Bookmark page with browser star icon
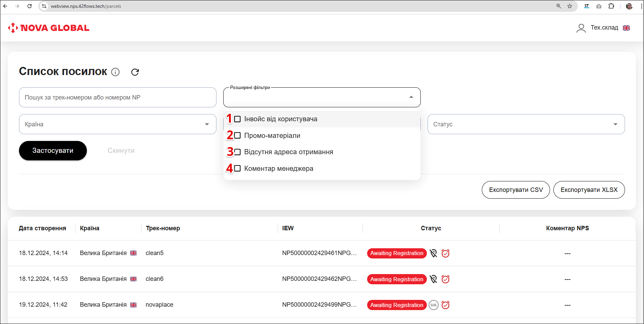 click(570, 6)
